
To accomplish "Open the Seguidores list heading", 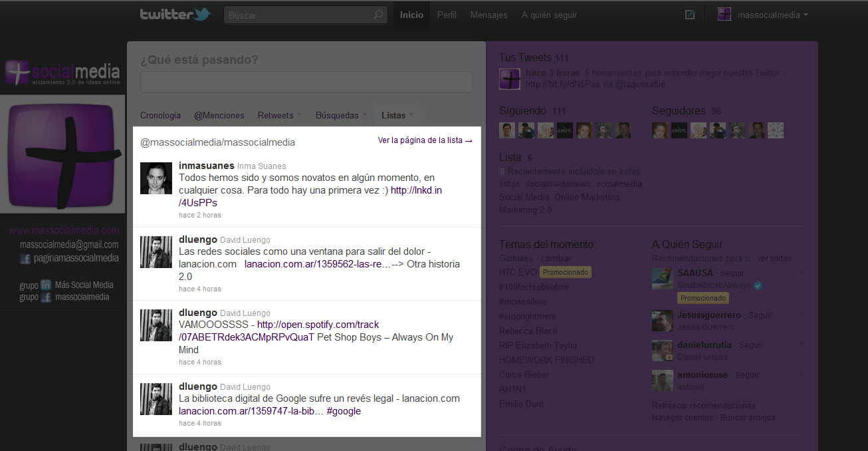I will pos(679,111).
